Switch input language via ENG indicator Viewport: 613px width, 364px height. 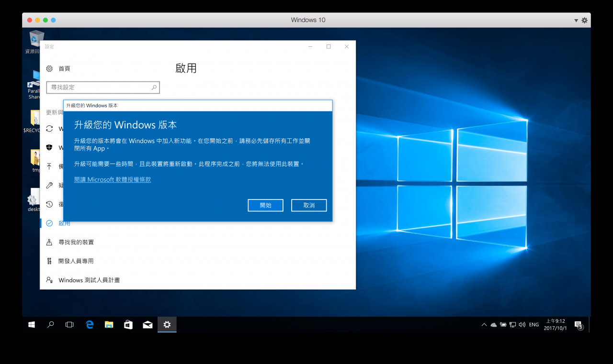pos(534,325)
